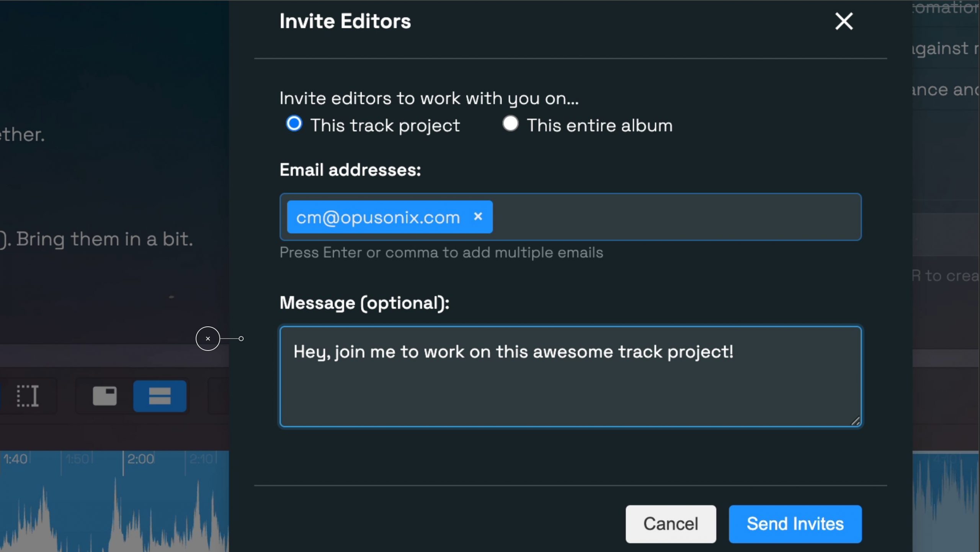Screen dimensions: 980x552
Task: Click the 1:50 timeline tick
Action: click(x=77, y=459)
